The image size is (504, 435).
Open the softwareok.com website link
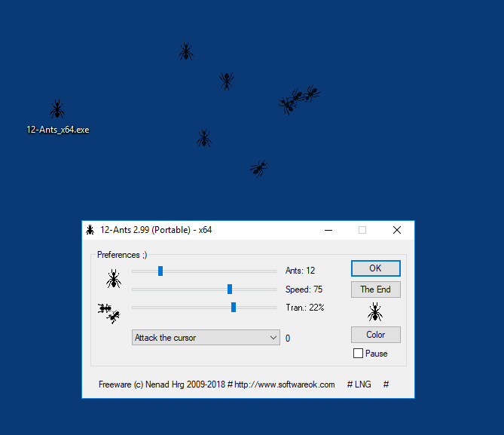pyautogui.click(x=284, y=384)
